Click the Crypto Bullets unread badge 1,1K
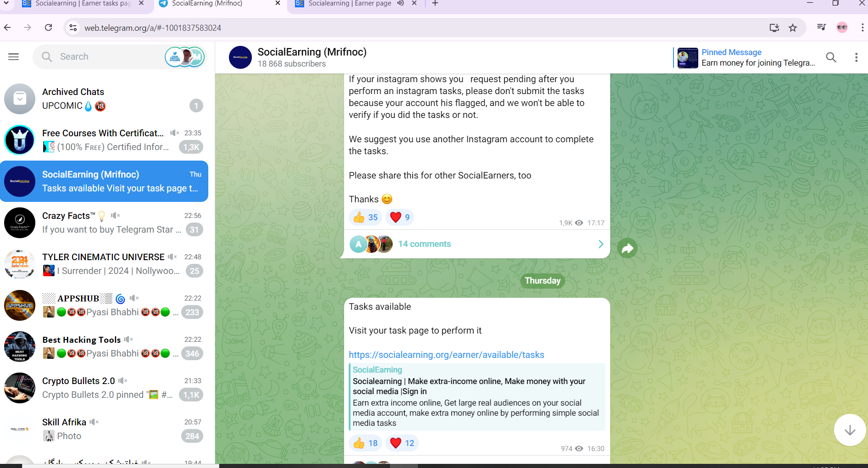Viewport: 868px width, 468px height. (191, 395)
